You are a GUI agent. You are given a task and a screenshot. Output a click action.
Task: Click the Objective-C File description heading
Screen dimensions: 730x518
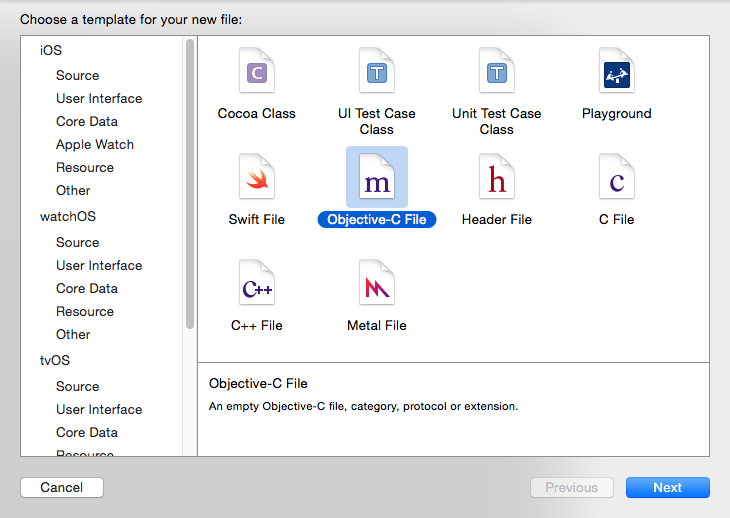tap(258, 383)
